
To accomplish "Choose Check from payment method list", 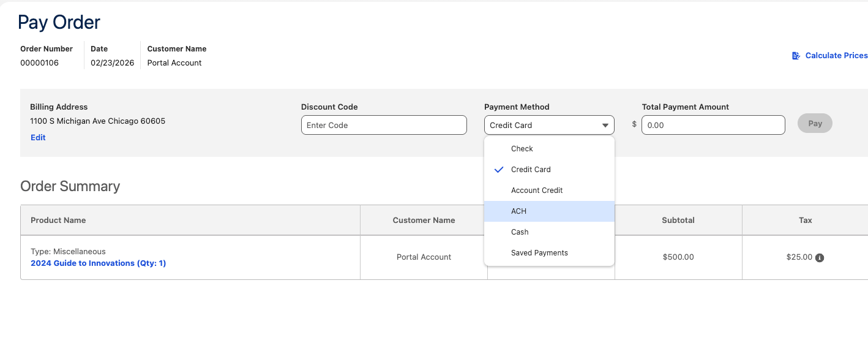I will (549, 149).
